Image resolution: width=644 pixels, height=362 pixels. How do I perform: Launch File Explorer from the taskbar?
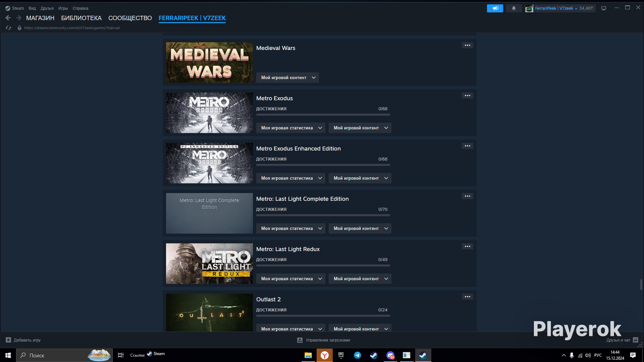point(308,355)
